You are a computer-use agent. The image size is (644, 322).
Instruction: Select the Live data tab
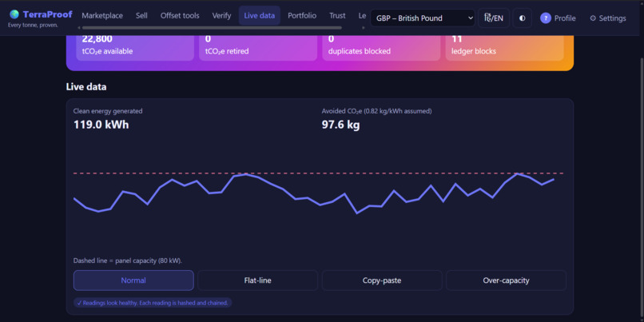pos(260,16)
